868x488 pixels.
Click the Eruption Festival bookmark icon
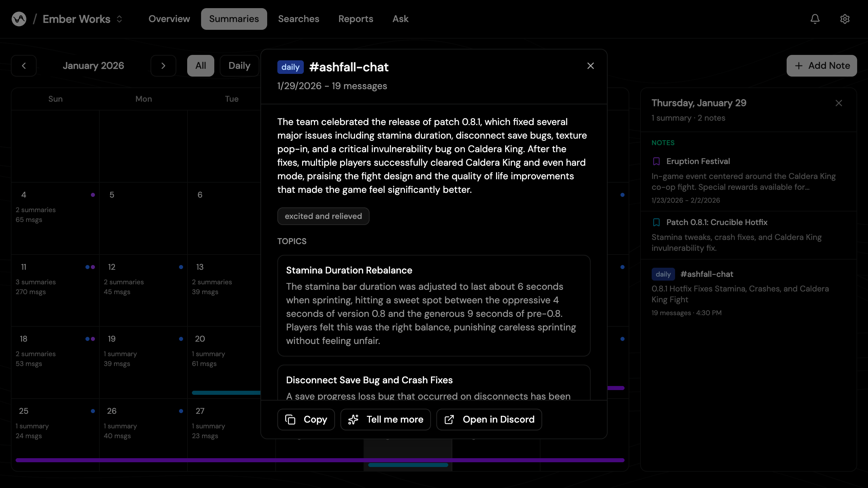point(656,161)
